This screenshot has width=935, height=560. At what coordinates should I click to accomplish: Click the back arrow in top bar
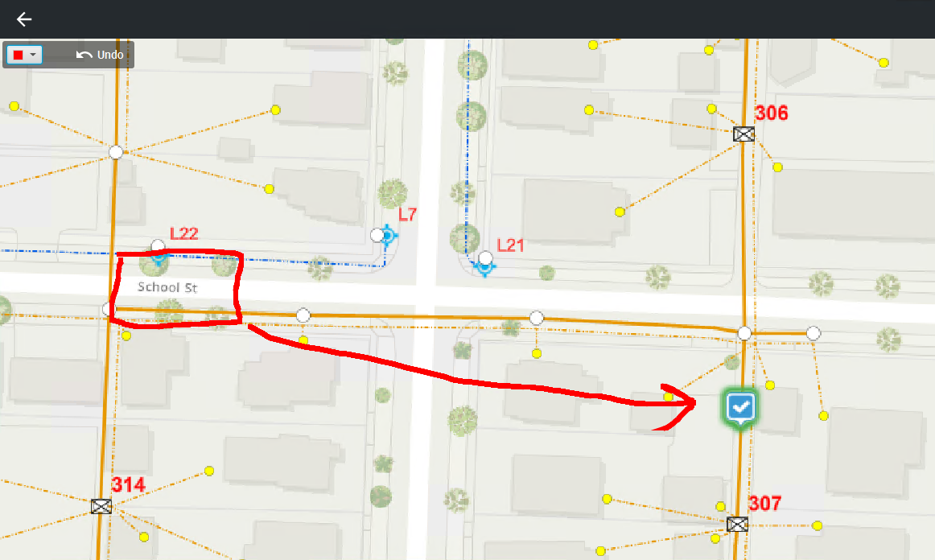pyautogui.click(x=24, y=19)
